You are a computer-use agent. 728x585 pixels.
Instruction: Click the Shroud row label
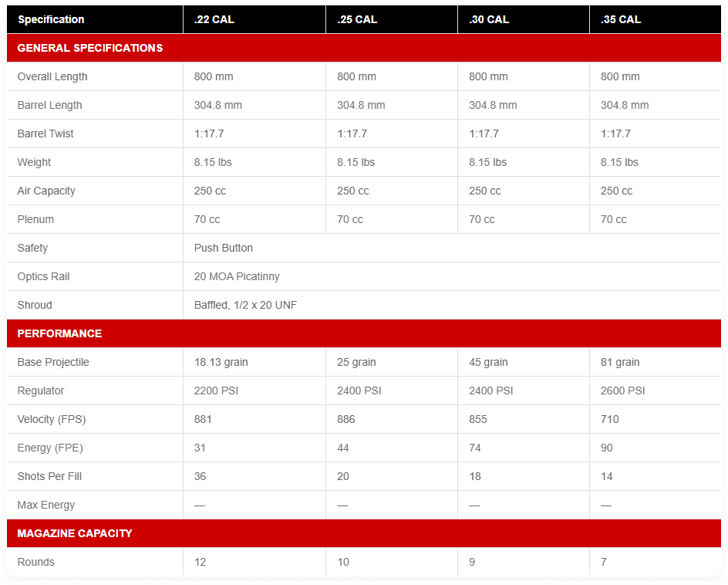tap(35, 306)
